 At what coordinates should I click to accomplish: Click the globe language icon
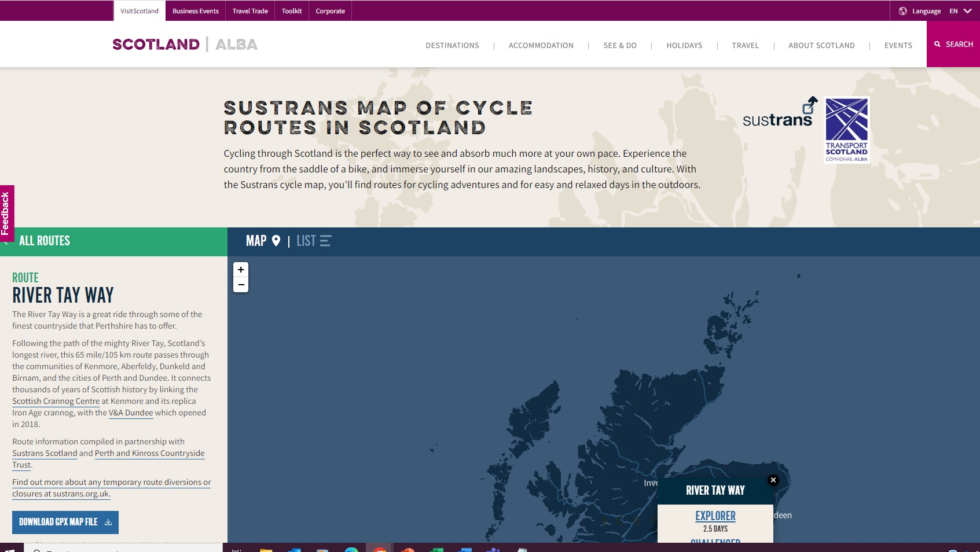(902, 11)
